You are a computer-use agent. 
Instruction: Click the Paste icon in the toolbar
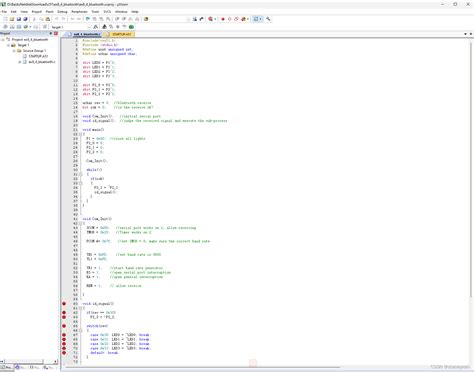click(48, 19)
